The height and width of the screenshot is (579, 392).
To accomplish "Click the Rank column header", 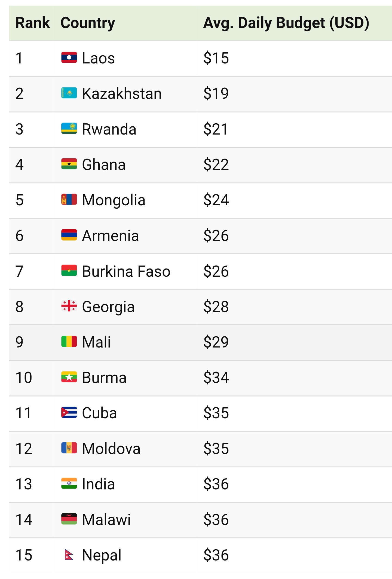I will (x=32, y=23).
